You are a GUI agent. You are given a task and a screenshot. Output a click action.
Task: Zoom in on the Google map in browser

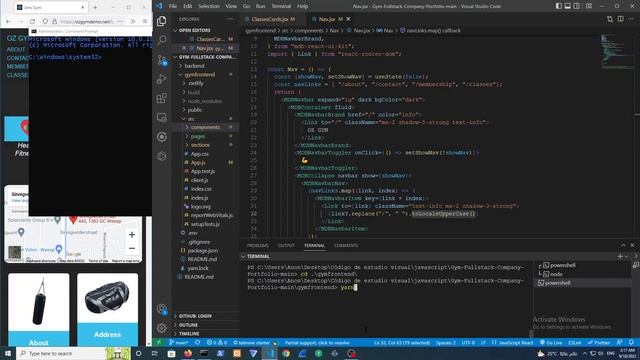click(x=132, y=235)
